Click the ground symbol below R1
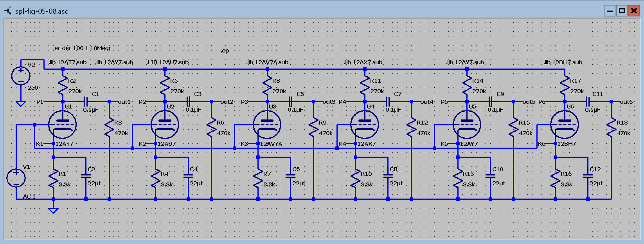 [54, 210]
